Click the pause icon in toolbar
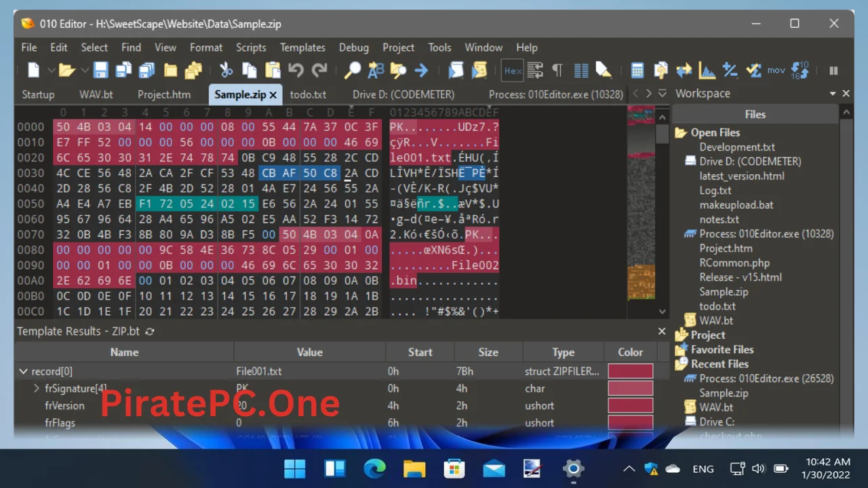The height and width of the screenshot is (488, 868). coord(833,70)
